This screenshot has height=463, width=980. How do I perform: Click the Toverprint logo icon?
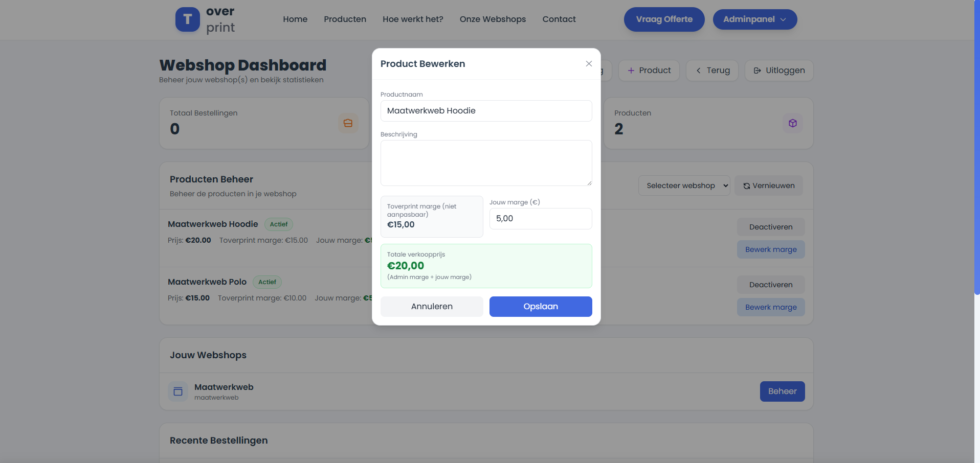coord(187,19)
